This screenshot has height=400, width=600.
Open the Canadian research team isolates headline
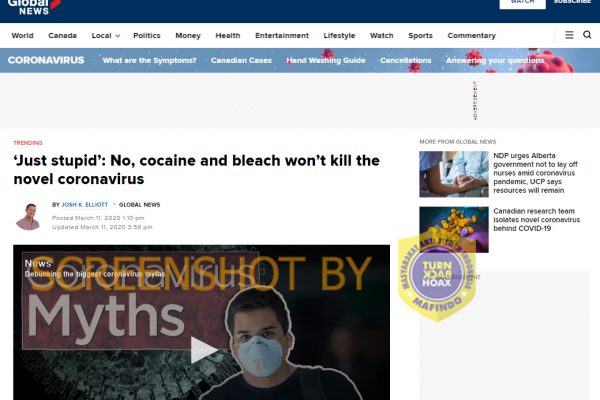536,220
